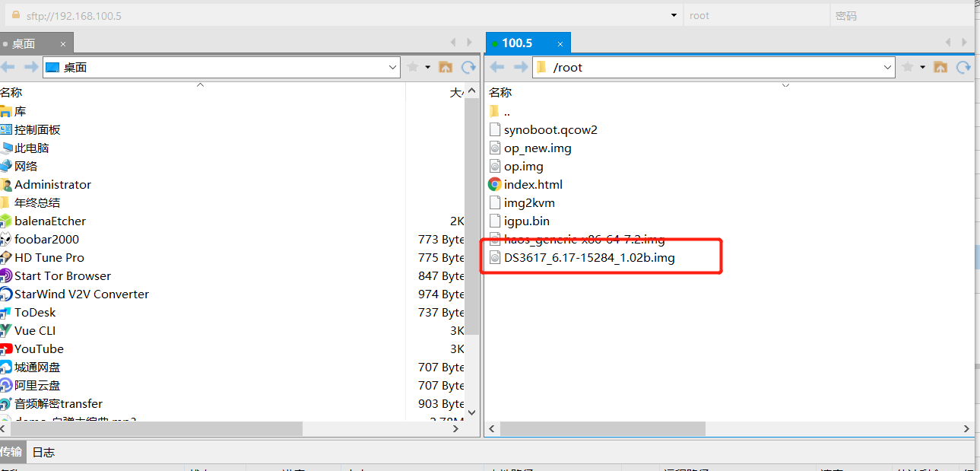The image size is (980, 471).
Task: Open bookmark dropdown arrow in local pane
Action: (x=427, y=68)
